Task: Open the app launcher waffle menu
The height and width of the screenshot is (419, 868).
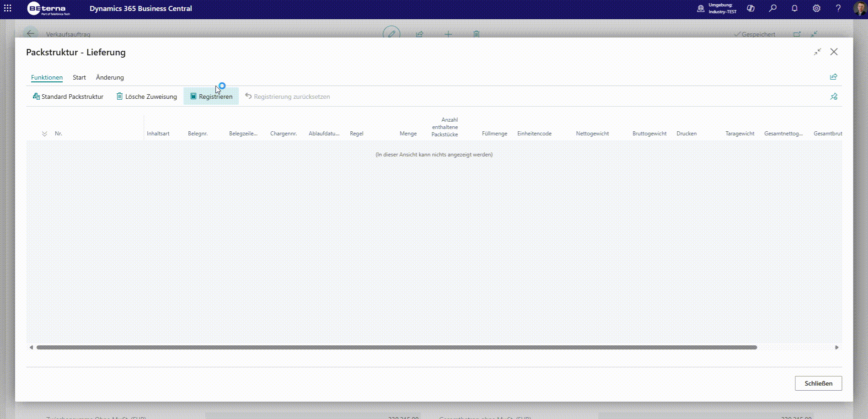Action: tap(8, 8)
